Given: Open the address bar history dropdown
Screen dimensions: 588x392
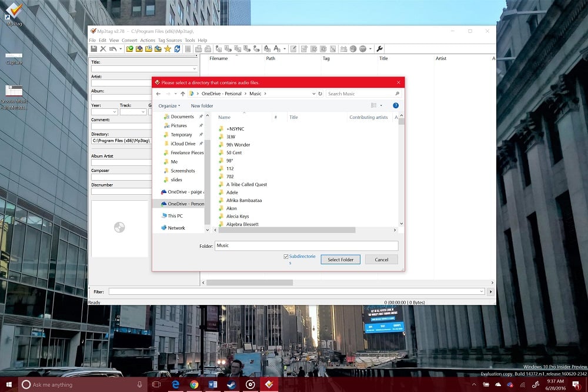Looking at the screenshot, I should [313, 93].
